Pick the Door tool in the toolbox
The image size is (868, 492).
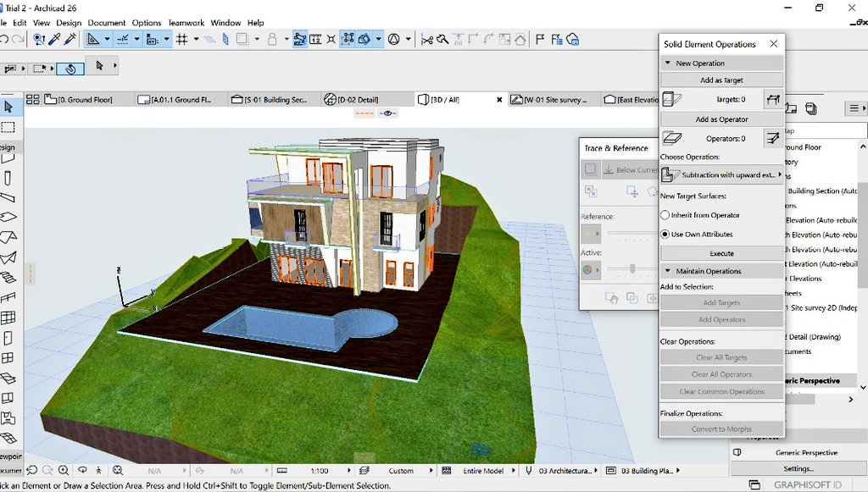[8, 338]
